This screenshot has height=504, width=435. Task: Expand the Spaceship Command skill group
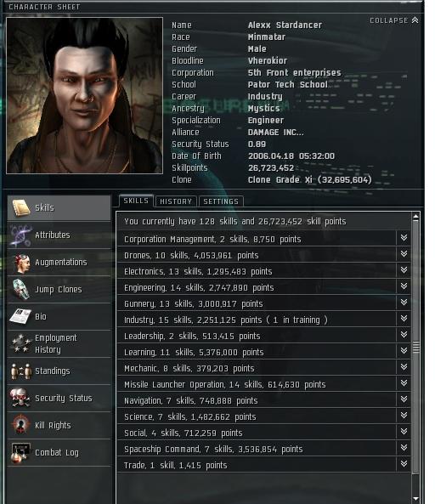(x=404, y=448)
